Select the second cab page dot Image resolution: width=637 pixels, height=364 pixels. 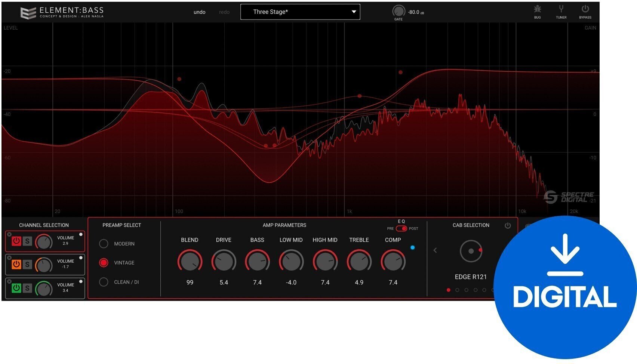pyautogui.click(x=457, y=290)
